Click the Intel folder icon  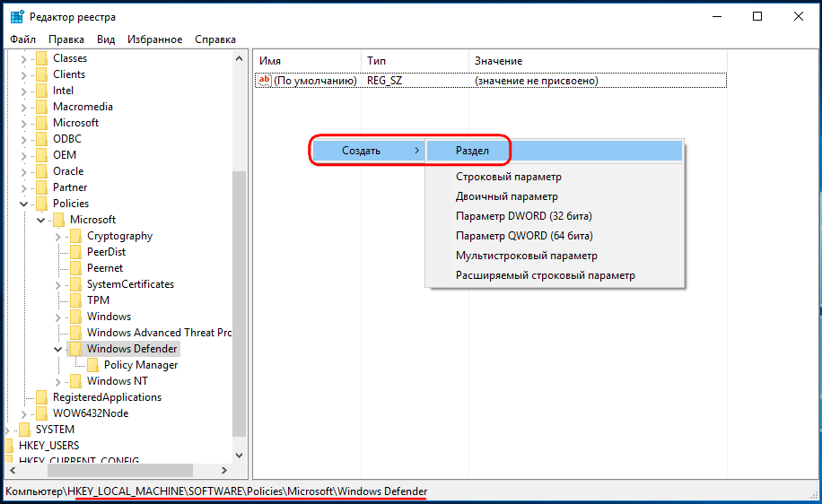pyautogui.click(x=42, y=91)
